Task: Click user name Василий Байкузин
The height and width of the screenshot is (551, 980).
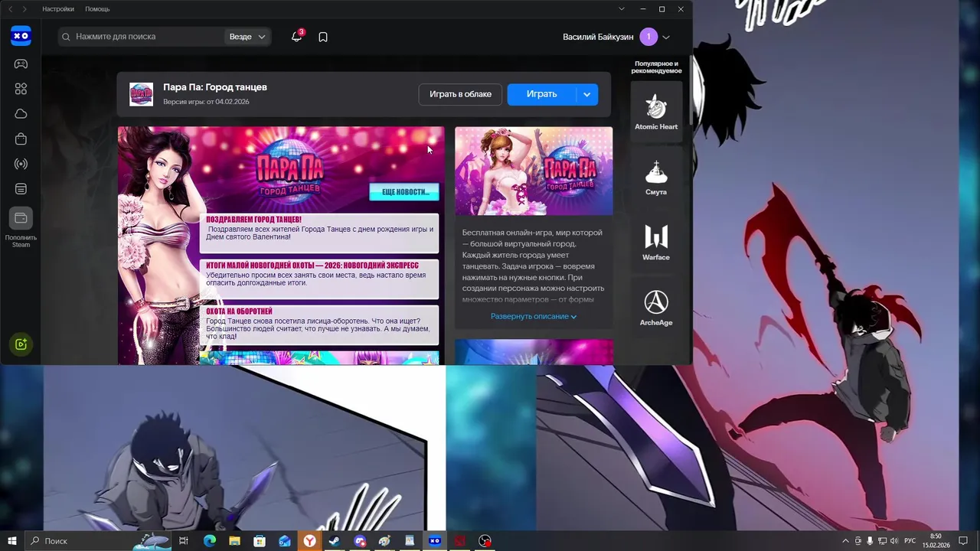Action: click(x=598, y=37)
